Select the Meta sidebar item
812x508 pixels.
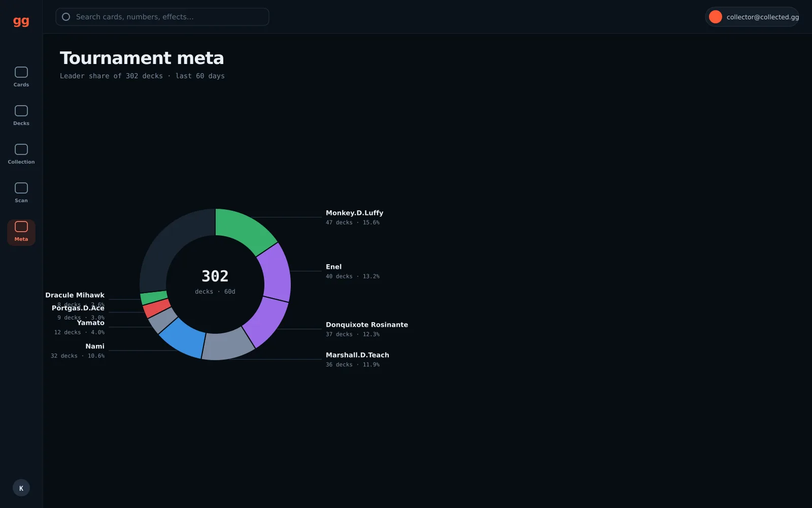pos(21,232)
